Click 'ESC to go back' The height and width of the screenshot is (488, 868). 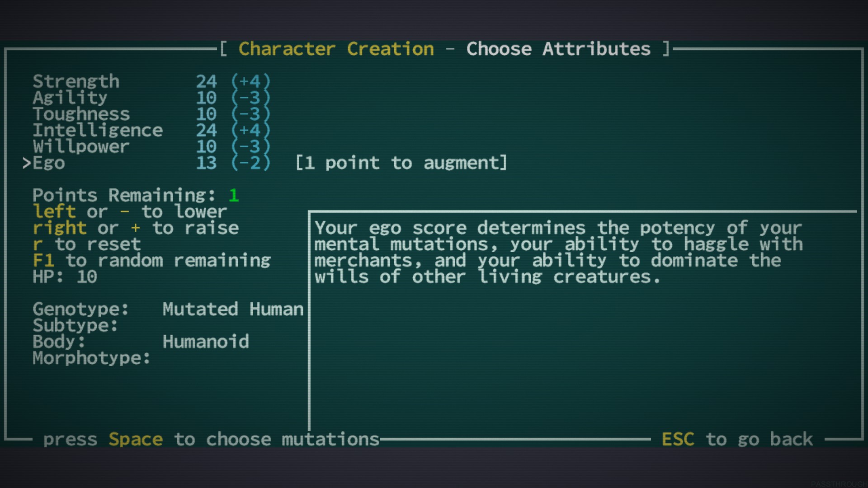coord(737,439)
